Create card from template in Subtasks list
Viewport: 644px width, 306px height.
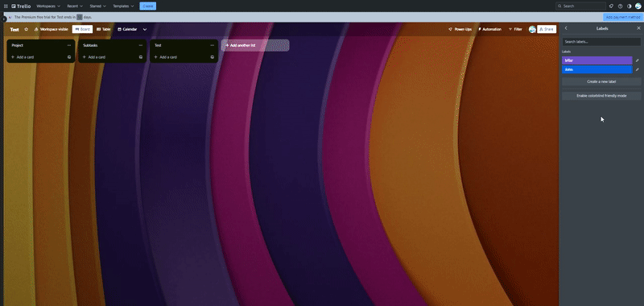pos(140,57)
